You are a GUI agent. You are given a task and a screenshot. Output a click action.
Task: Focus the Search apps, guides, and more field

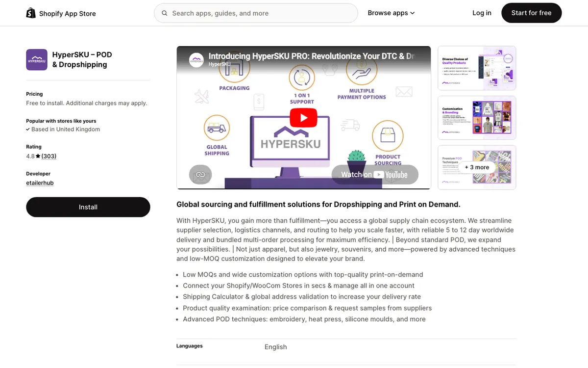pos(256,13)
